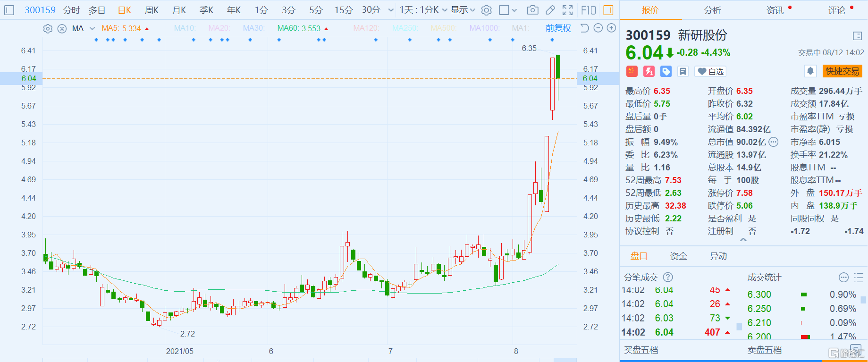This screenshot has width=868, height=362.
Task: Open the notes bookmark icon
Action: (683, 71)
